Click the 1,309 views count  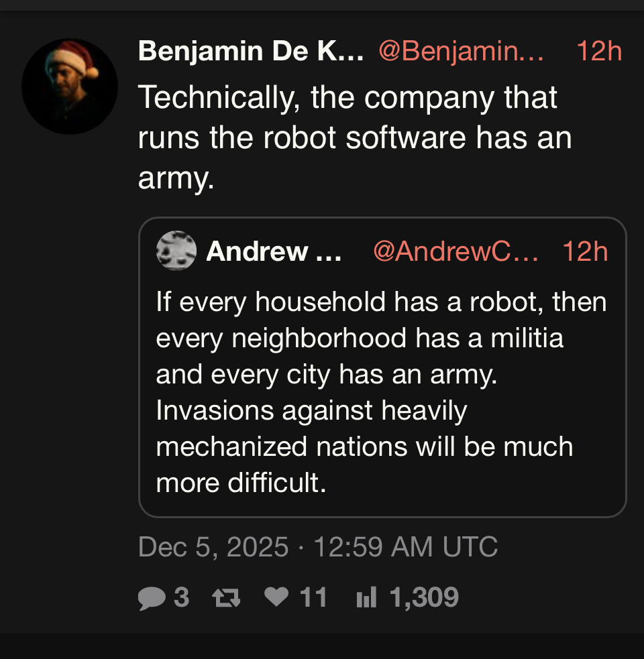[x=424, y=597]
